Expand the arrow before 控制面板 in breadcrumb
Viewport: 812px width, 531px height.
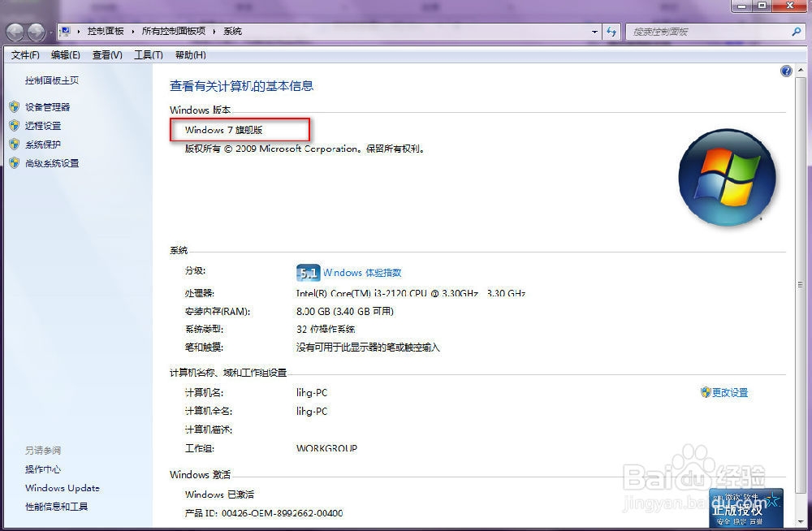79,32
